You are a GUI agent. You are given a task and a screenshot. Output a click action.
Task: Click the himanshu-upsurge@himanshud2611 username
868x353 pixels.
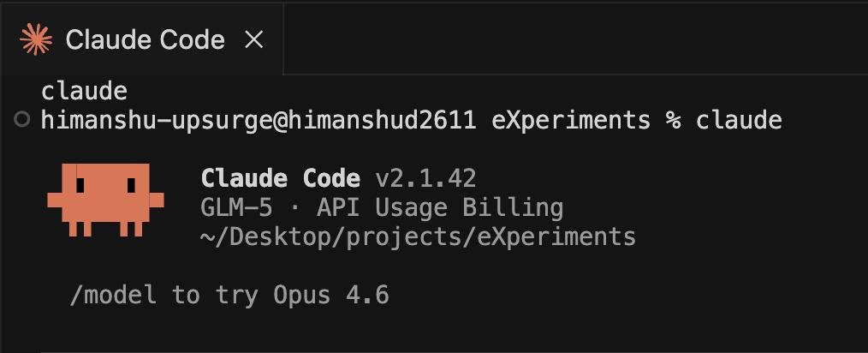[258, 120]
